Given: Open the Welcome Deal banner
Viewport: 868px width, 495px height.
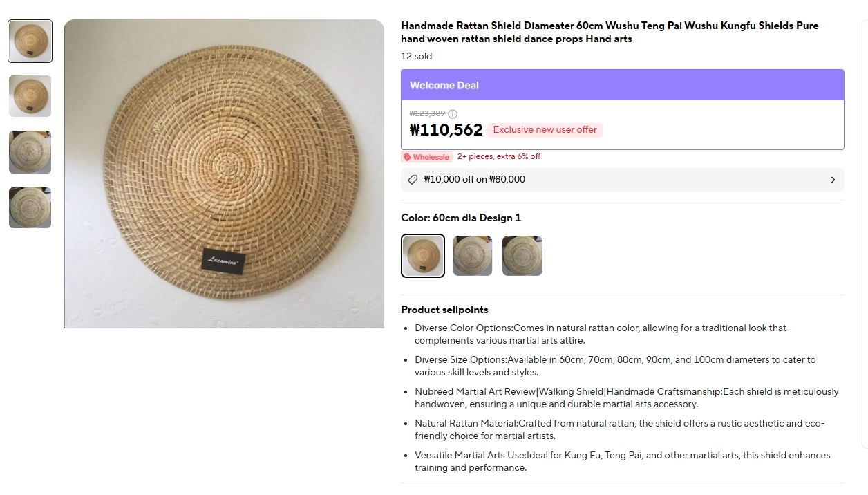Looking at the screenshot, I should pos(622,85).
